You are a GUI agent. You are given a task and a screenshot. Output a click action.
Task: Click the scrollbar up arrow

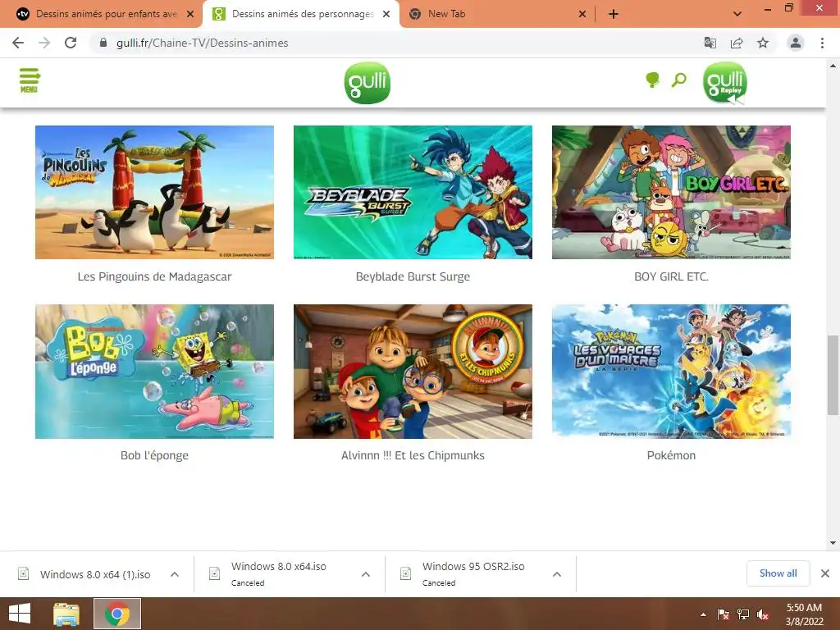[833, 66]
